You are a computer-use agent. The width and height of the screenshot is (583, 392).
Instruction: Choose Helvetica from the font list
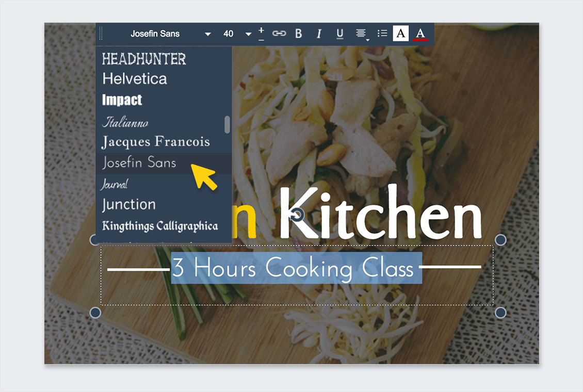(x=135, y=79)
